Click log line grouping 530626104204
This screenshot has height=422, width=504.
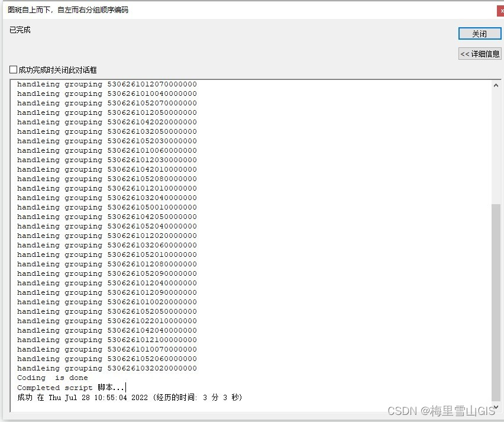click(x=106, y=330)
